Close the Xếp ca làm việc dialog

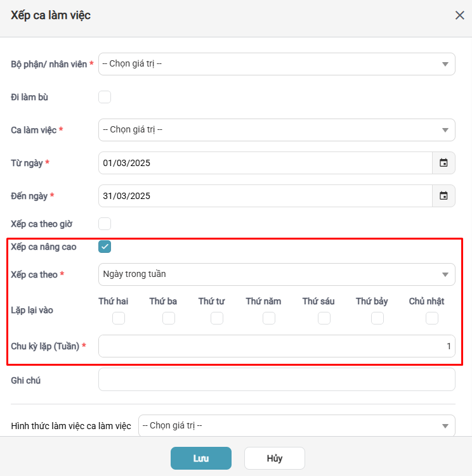coord(460,15)
